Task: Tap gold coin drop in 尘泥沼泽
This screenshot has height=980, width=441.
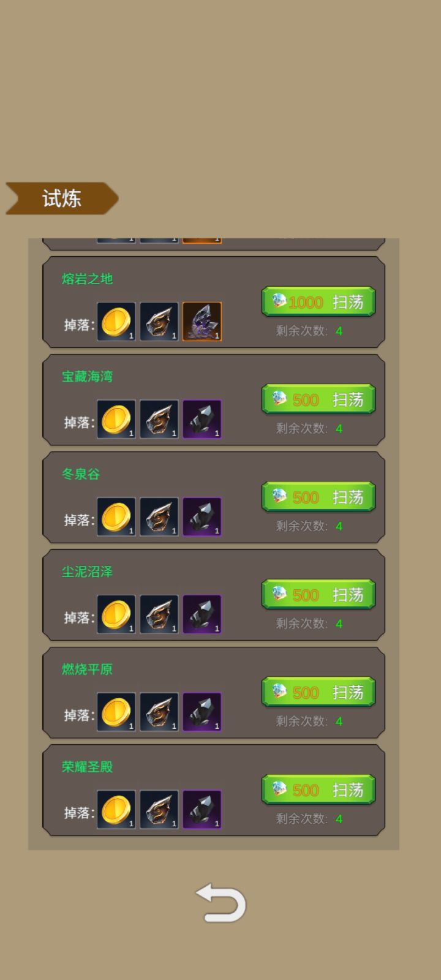Action: click(x=116, y=614)
